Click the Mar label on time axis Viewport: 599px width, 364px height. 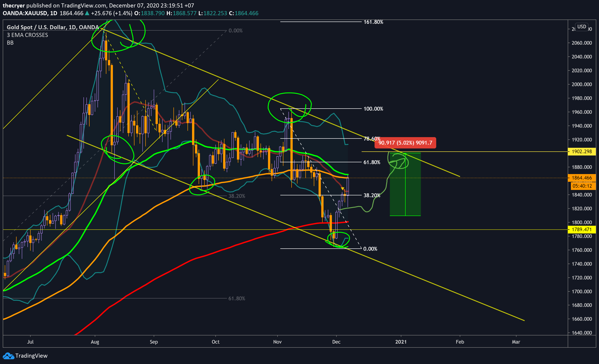point(516,342)
